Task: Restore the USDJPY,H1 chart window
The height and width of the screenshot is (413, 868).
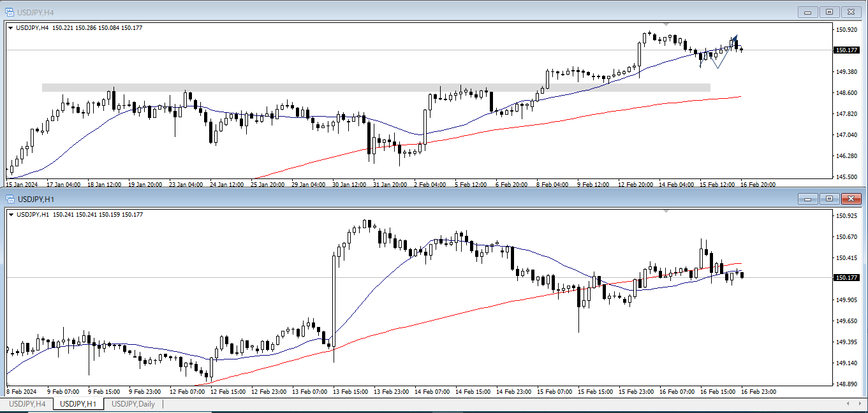Action: [x=829, y=199]
